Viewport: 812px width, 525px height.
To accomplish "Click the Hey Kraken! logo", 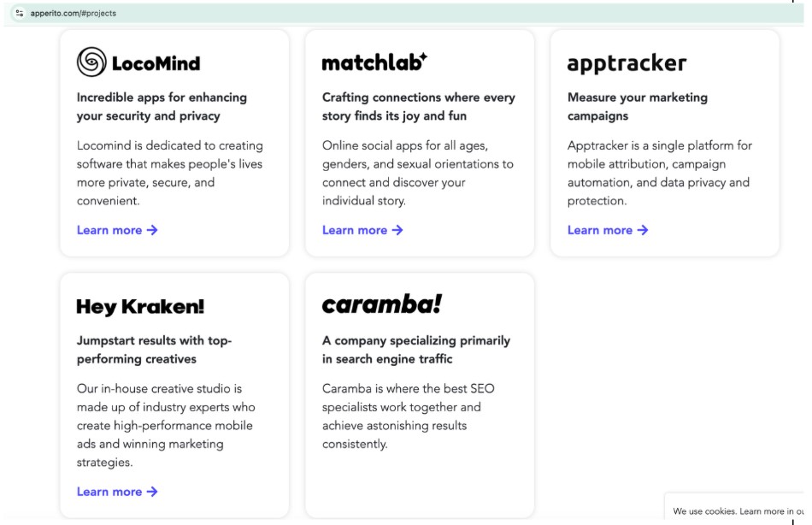I will coord(140,307).
